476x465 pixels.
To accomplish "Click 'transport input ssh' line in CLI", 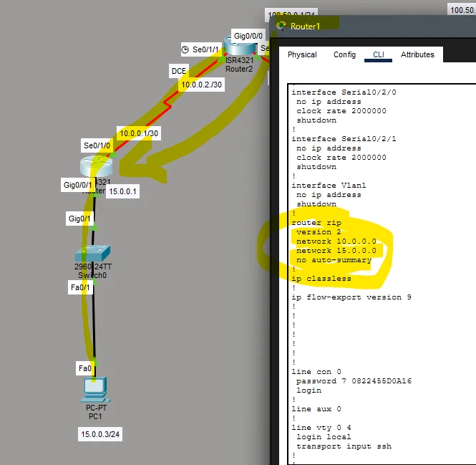I will click(344, 446).
